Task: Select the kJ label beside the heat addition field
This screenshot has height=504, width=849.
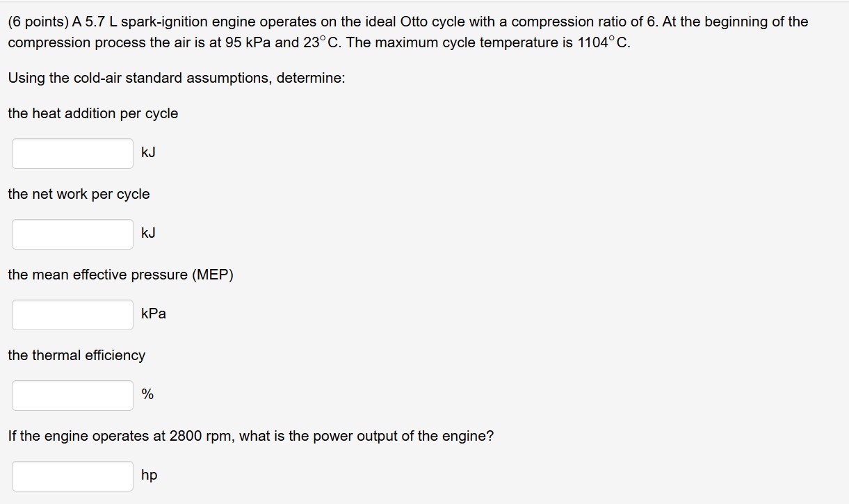Action: pyautogui.click(x=147, y=153)
